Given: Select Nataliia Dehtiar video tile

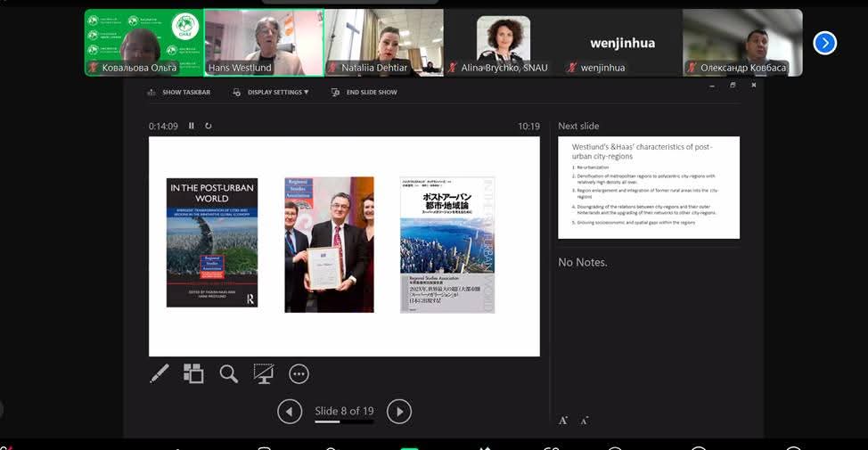Looking at the screenshot, I should [384, 43].
